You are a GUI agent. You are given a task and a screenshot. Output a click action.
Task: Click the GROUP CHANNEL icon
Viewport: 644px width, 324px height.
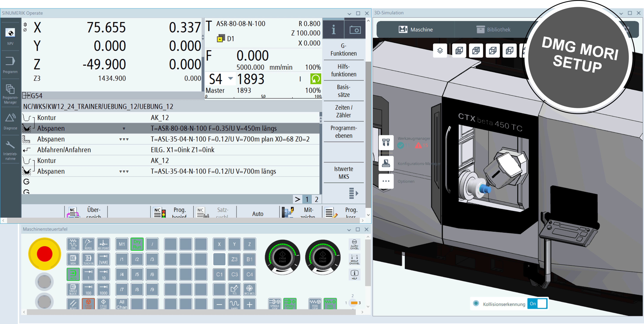(x=354, y=259)
